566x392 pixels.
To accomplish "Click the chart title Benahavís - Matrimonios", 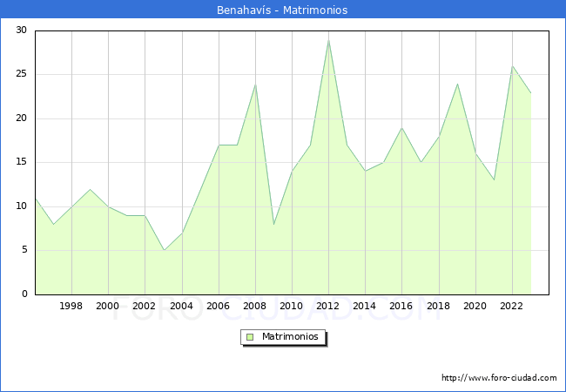I will 282,10.
